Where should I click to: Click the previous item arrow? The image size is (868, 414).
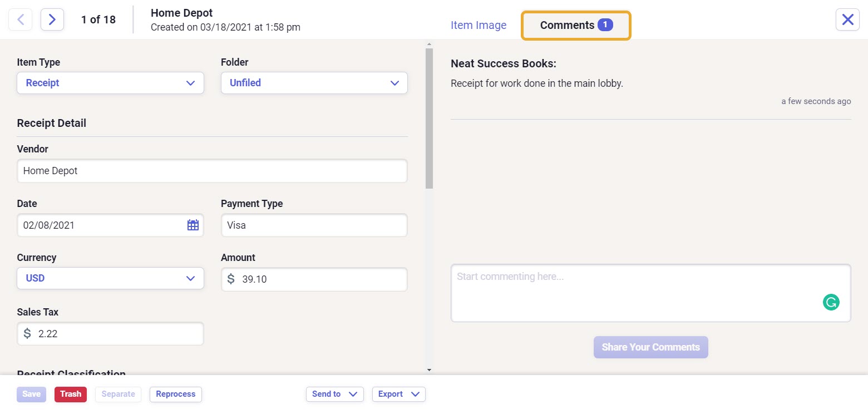[20, 19]
